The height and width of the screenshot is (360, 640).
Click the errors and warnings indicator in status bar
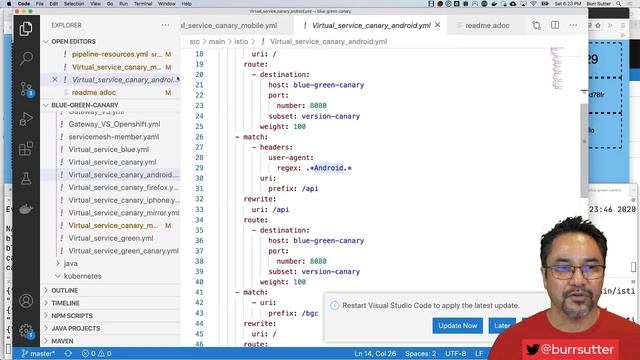point(96,353)
